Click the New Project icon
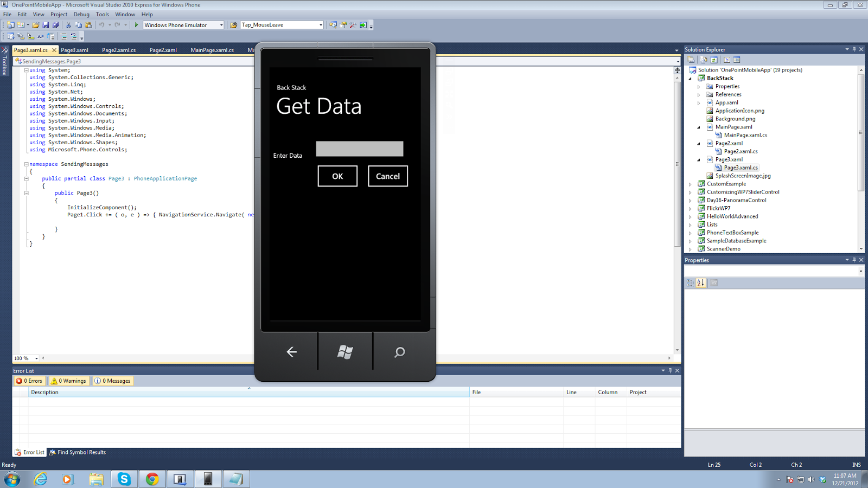 [x=11, y=25]
